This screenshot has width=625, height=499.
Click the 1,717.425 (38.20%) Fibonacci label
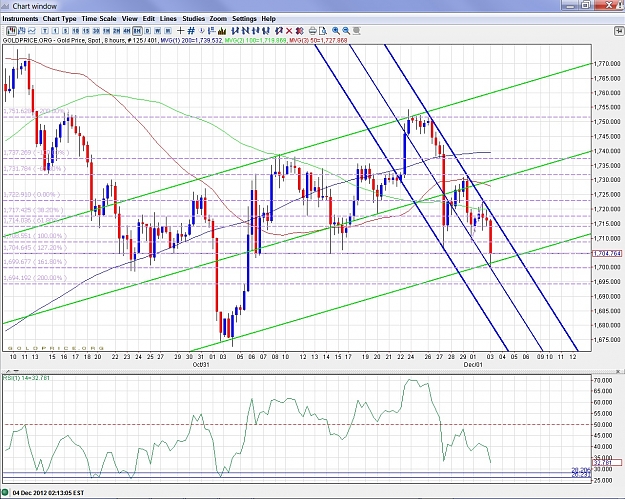pos(33,210)
